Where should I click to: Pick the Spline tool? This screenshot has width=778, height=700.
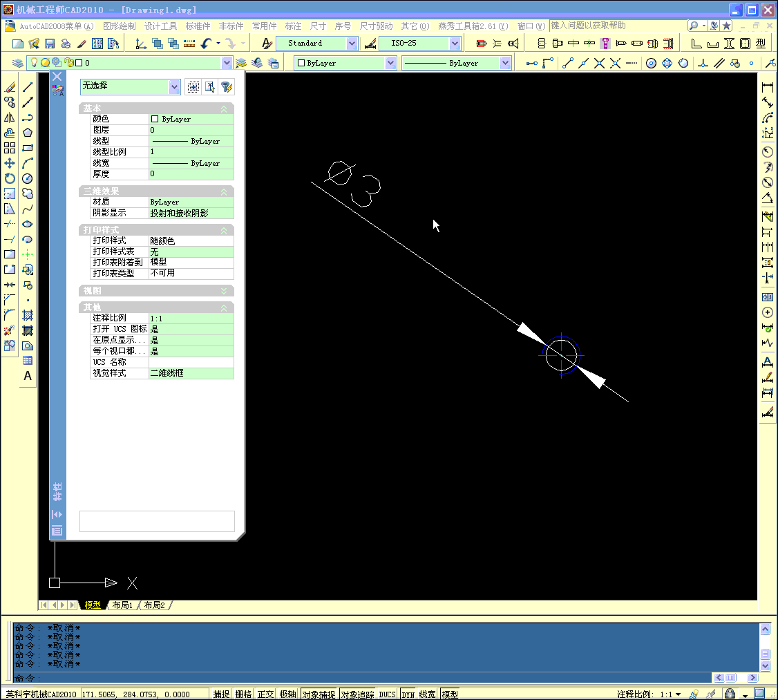(x=28, y=209)
